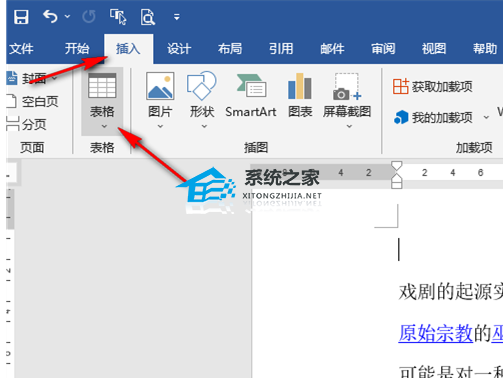Click 获取加载项 get add-ins button
Image resolution: width=503 pixels, height=378 pixels.
click(433, 87)
